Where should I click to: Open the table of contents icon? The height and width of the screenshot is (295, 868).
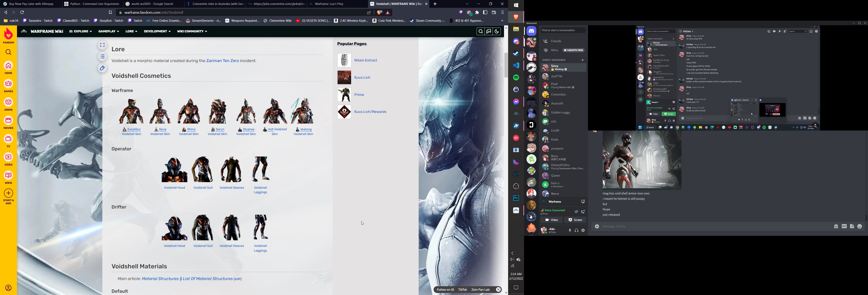tap(102, 57)
